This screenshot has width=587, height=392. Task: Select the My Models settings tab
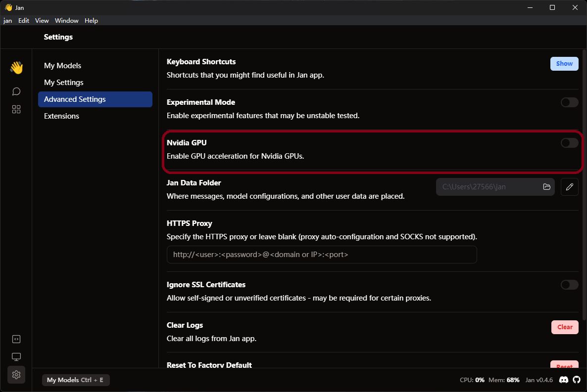(62, 66)
